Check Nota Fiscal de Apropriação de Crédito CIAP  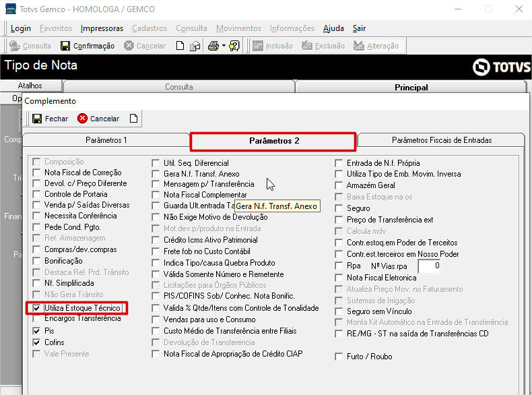(x=156, y=355)
